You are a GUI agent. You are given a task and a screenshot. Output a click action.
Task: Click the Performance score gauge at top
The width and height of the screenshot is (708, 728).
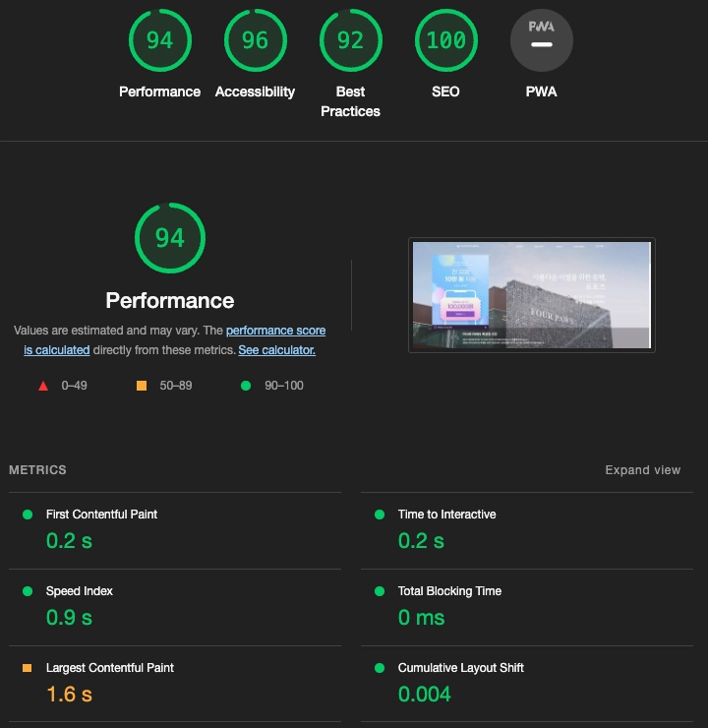point(160,40)
